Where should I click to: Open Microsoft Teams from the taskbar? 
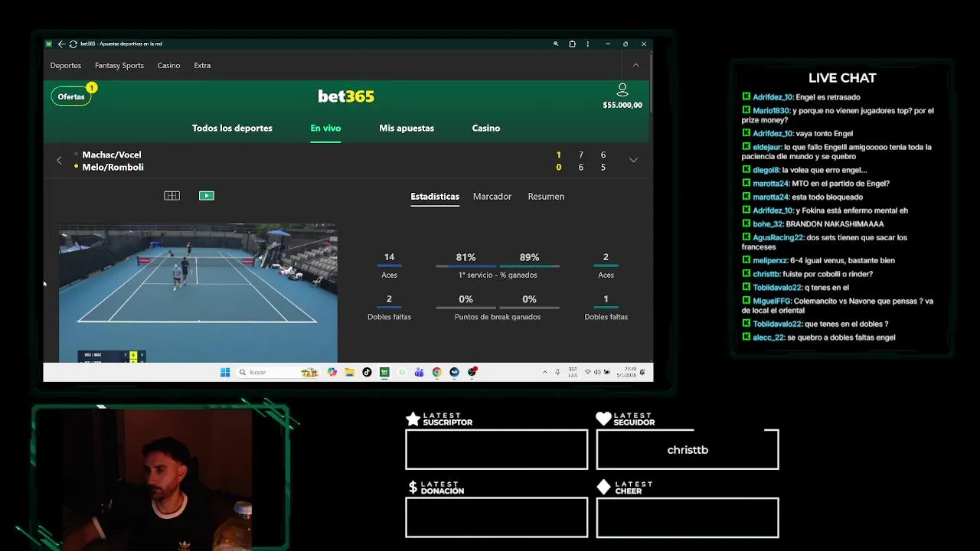pos(419,372)
